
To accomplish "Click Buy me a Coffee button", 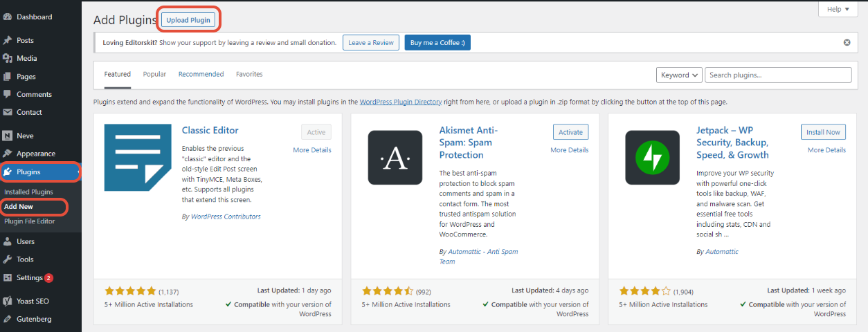I will (x=437, y=42).
